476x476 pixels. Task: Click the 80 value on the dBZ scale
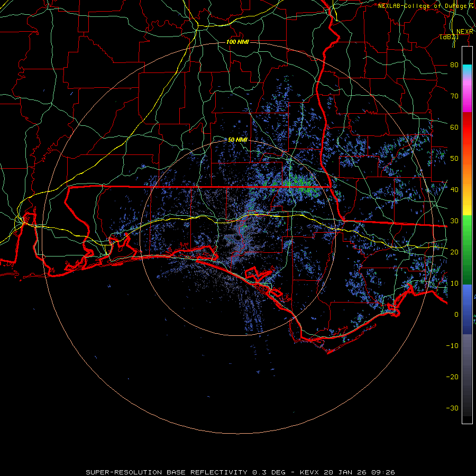(454, 65)
